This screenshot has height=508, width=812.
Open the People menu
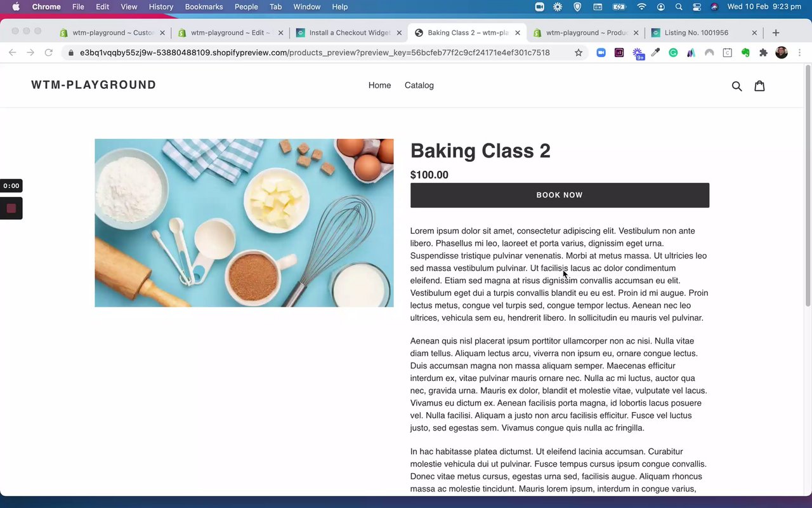click(x=246, y=7)
